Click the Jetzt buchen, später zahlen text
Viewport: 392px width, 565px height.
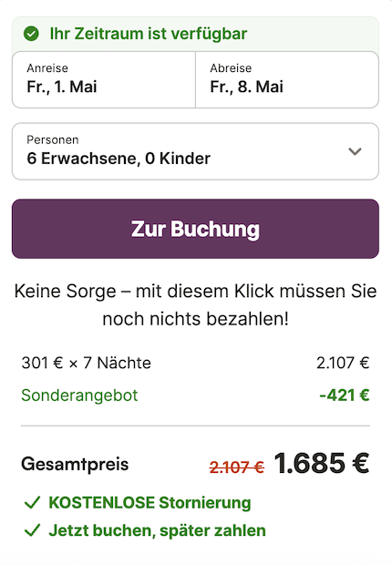[x=157, y=530]
